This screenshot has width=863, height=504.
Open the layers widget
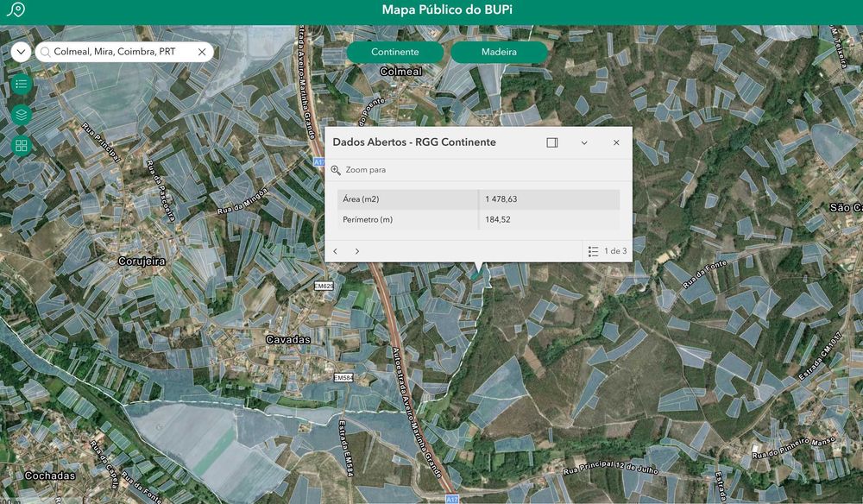[22, 115]
